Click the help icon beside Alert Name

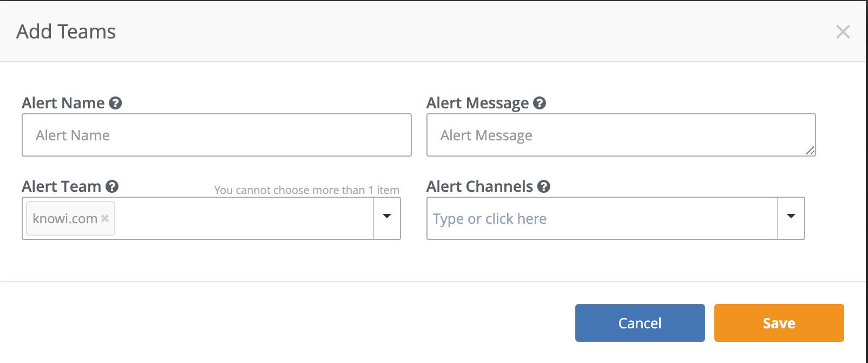tap(115, 103)
